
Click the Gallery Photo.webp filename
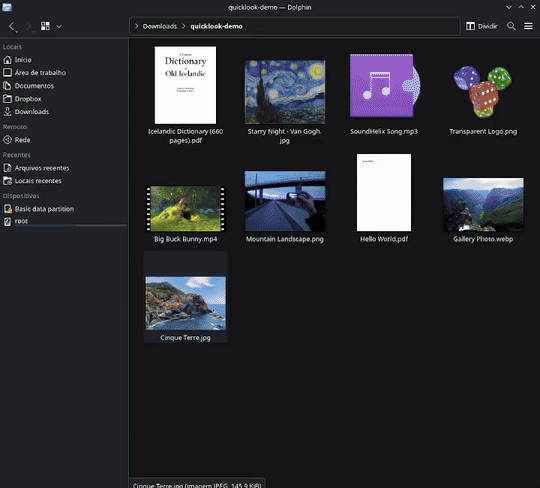pyautogui.click(x=483, y=239)
